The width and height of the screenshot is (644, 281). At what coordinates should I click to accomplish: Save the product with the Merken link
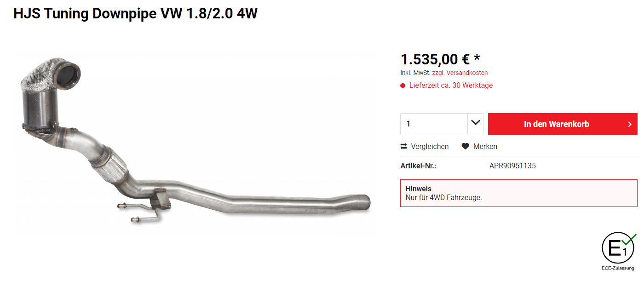tap(485, 146)
